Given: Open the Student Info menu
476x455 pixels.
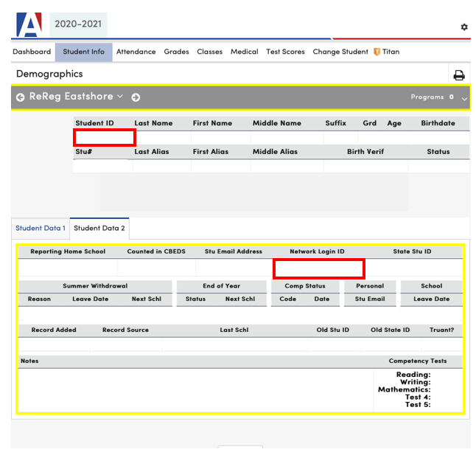Looking at the screenshot, I should [x=83, y=52].
